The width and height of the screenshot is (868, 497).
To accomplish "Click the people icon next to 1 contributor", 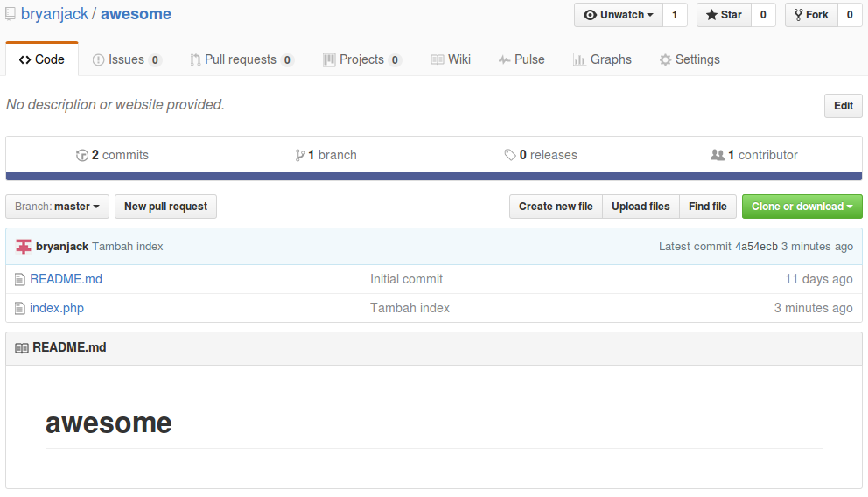I will tap(717, 155).
